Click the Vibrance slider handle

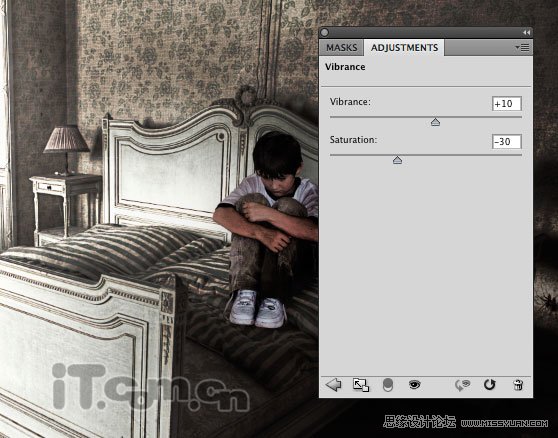pyautogui.click(x=435, y=122)
